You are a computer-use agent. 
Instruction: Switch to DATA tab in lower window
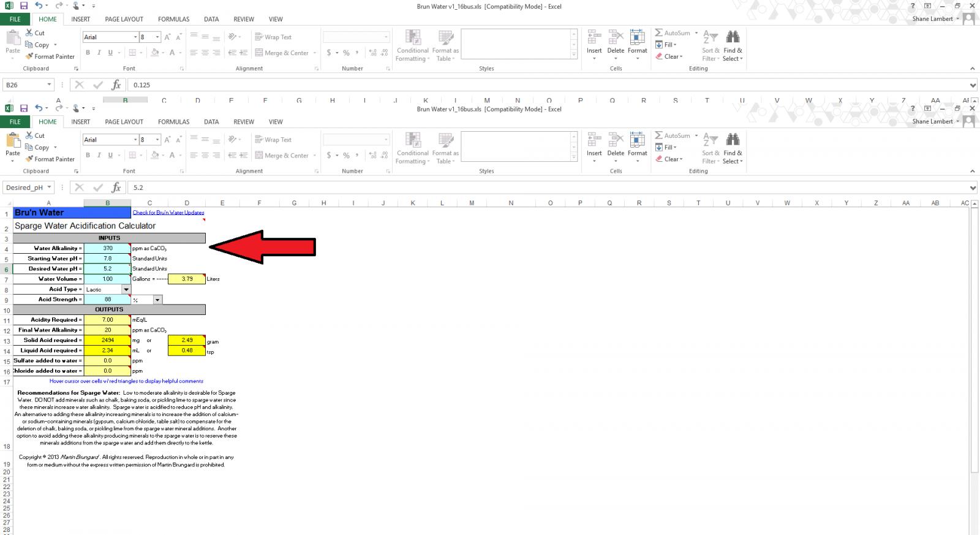(x=211, y=122)
